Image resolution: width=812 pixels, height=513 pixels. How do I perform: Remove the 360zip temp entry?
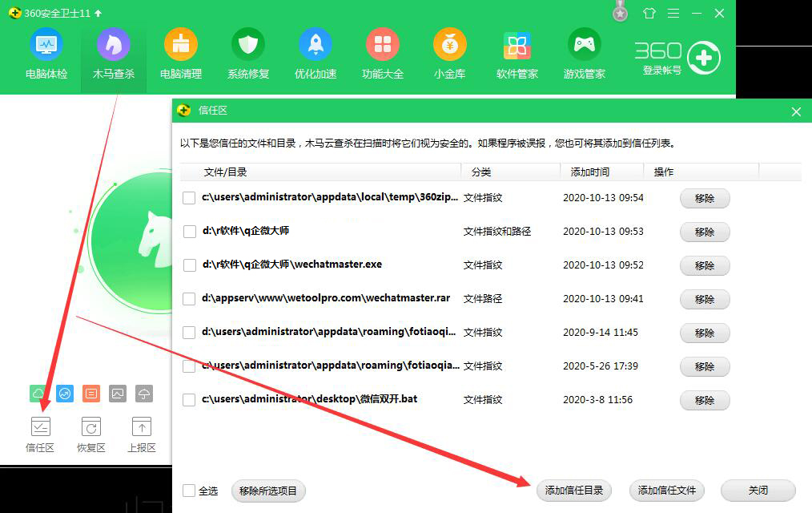(705, 199)
